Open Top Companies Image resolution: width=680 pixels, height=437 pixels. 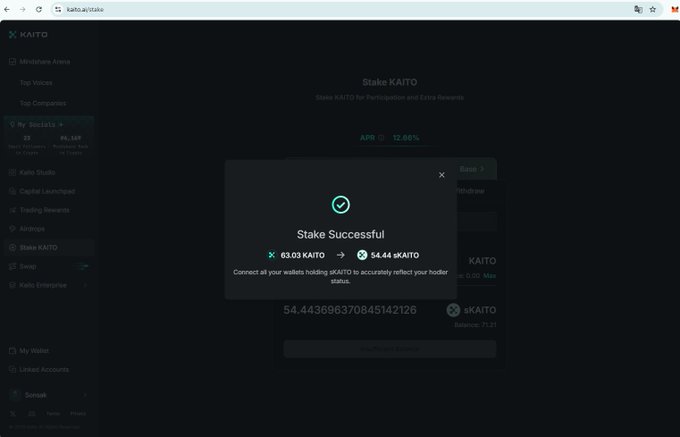[x=43, y=103]
